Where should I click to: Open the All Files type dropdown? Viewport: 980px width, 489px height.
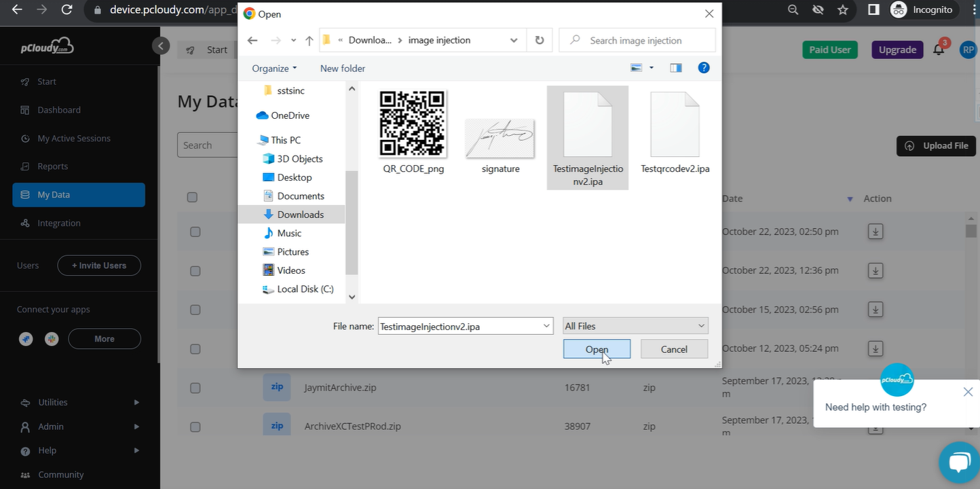click(635, 326)
